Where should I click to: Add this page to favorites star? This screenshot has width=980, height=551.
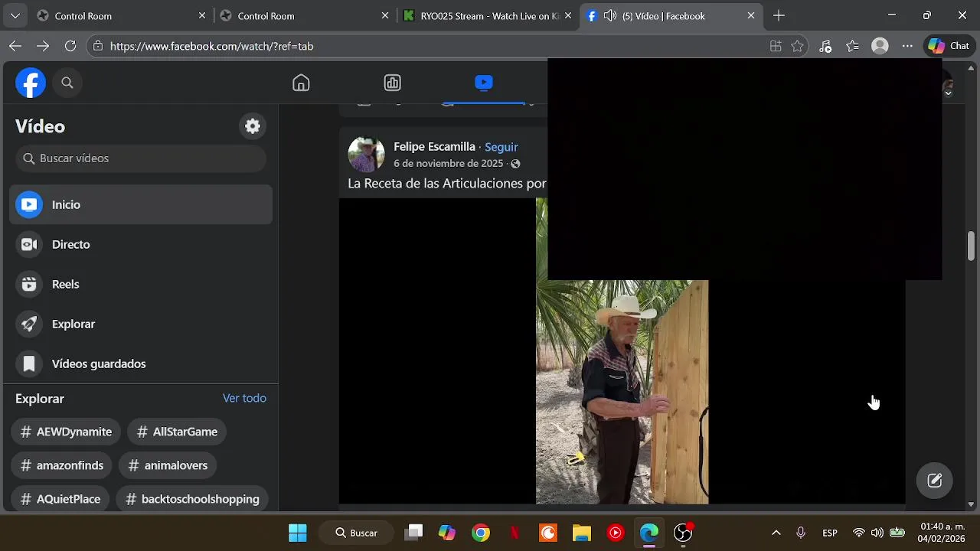coord(797,47)
